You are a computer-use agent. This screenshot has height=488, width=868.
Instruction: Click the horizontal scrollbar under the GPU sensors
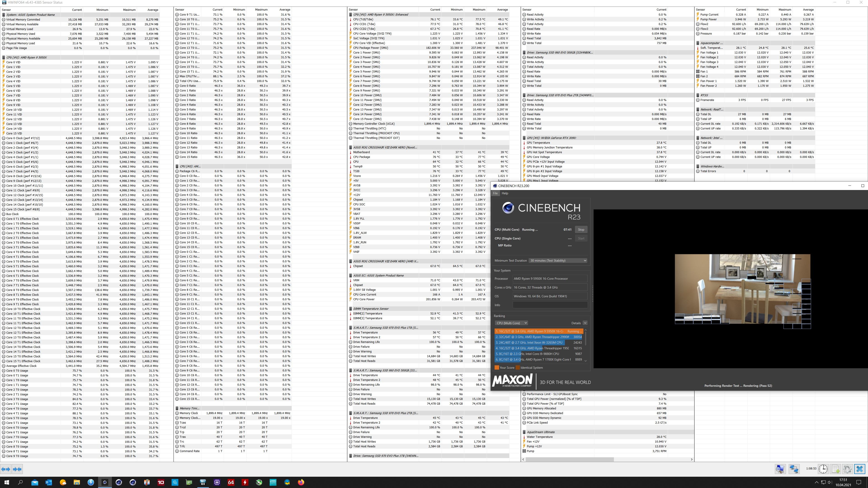coord(569,459)
